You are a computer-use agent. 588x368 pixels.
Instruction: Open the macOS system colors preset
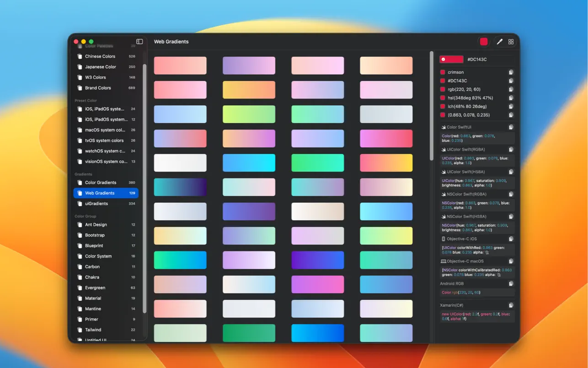pos(102,130)
